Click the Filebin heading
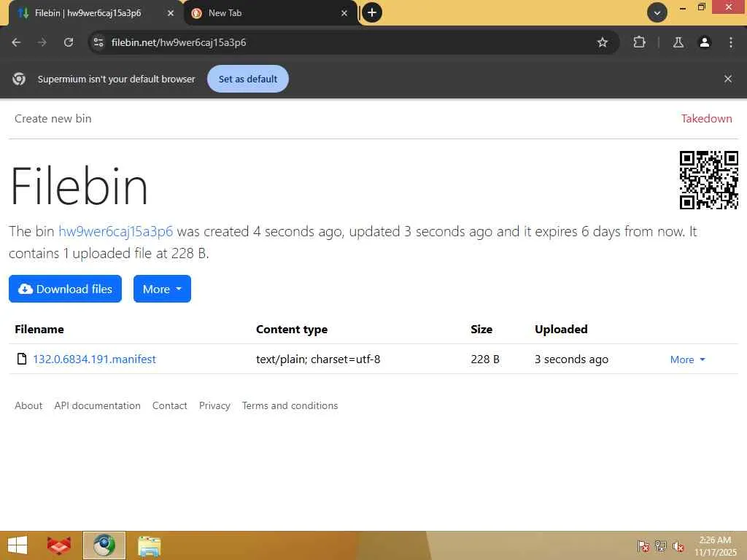This screenshot has height=560, width=747. (79, 186)
